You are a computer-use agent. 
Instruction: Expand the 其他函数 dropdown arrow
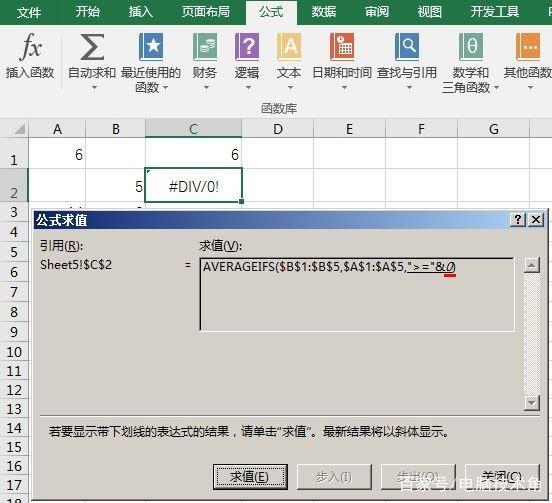tap(530, 87)
